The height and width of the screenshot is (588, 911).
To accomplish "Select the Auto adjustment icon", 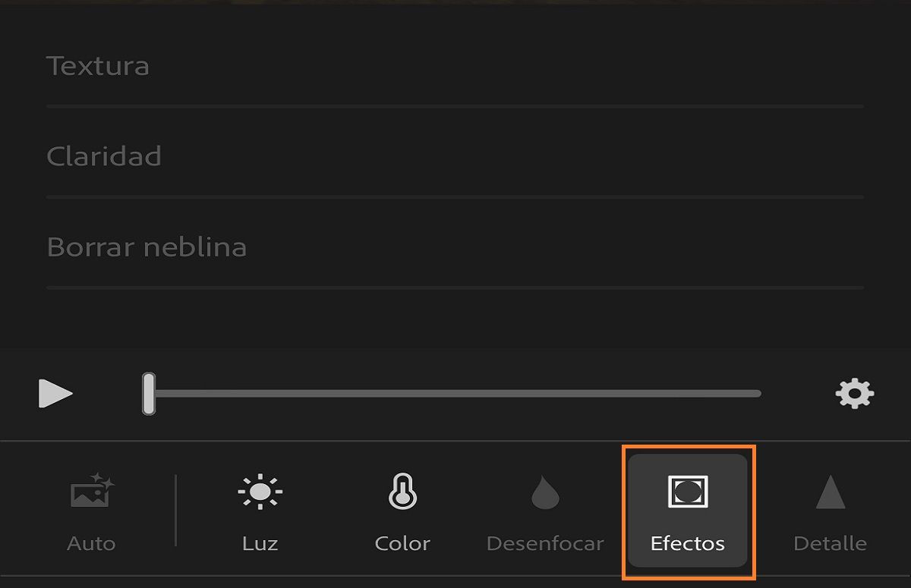I will click(91, 491).
